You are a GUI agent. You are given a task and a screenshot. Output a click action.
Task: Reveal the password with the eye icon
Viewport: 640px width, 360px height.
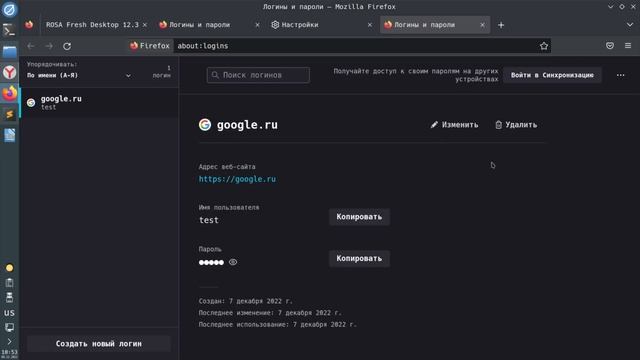(x=233, y=262)
